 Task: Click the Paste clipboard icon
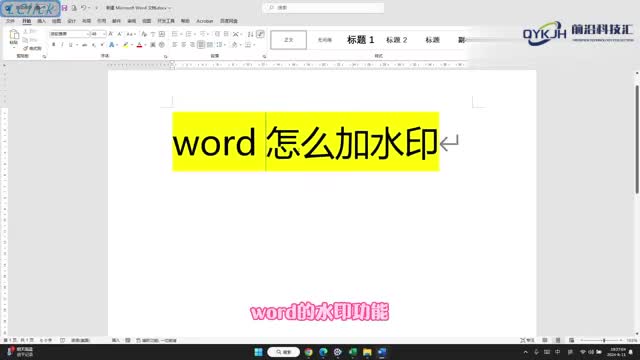coord(14,35)
